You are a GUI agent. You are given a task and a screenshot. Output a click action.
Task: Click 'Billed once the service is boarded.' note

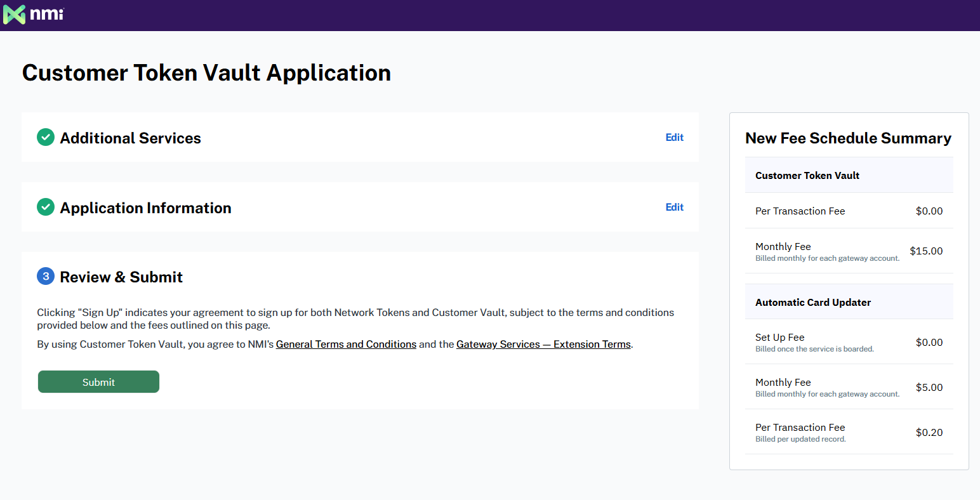coord(814,349)
